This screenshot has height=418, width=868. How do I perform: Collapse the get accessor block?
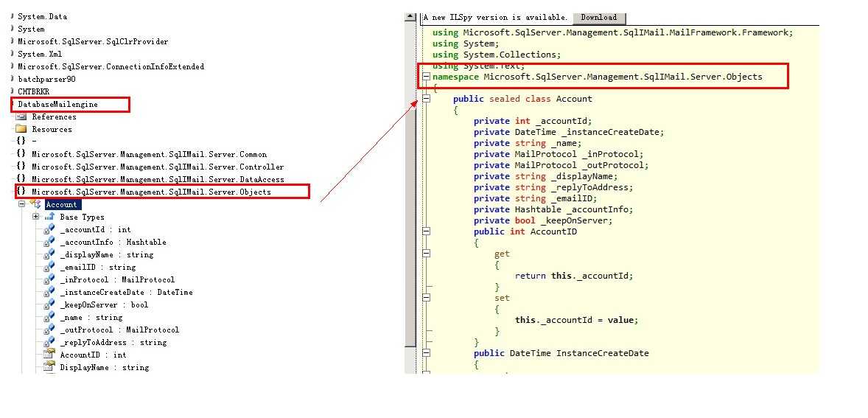tap(426, 254)
